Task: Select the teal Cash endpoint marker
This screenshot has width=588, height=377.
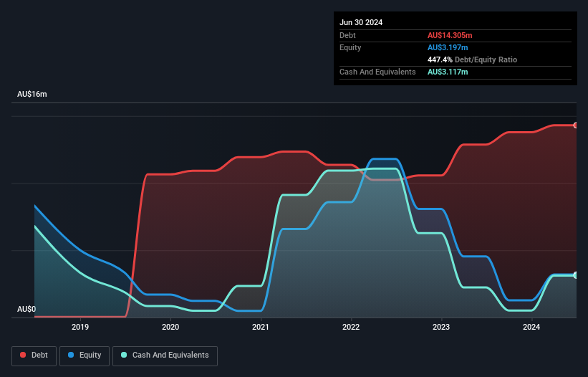Action: click(576, 275)
